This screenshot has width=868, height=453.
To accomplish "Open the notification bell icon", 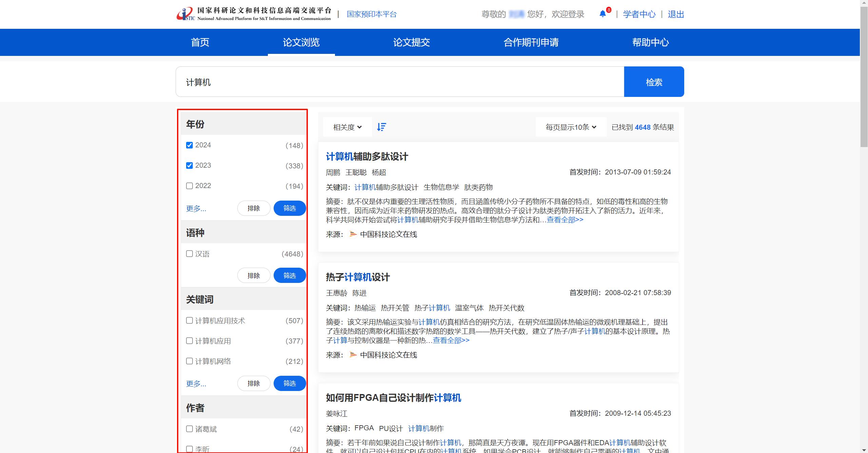I will pyautogui.click(x=603, y=14).
